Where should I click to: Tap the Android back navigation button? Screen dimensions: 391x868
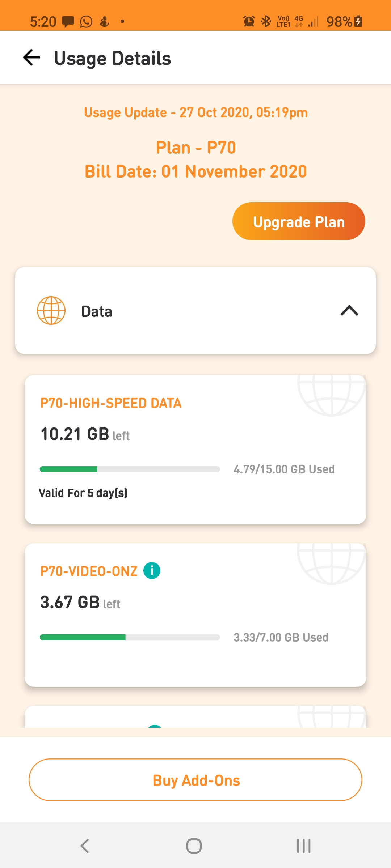click(x=85, y=846)
